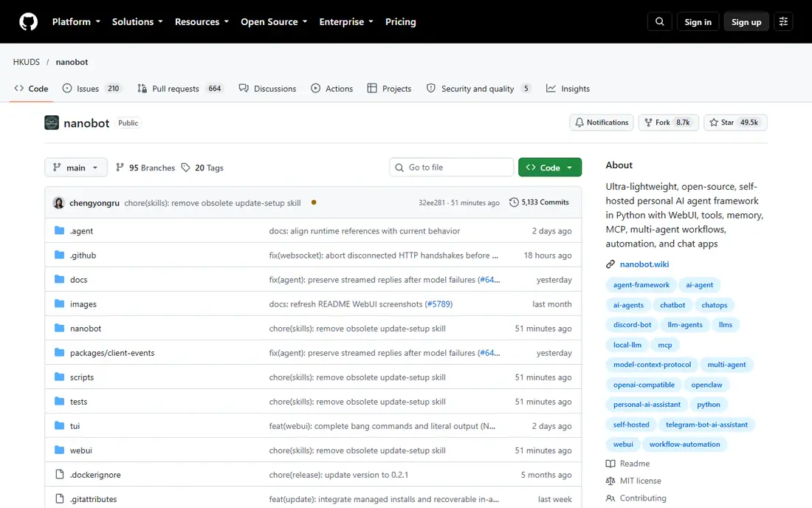Open Security and quality tab
812x508 pixels.
click(x=478, y=89)
